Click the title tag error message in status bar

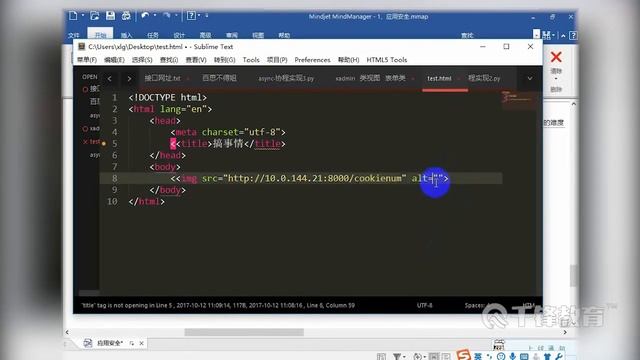(x=127, y=305)
